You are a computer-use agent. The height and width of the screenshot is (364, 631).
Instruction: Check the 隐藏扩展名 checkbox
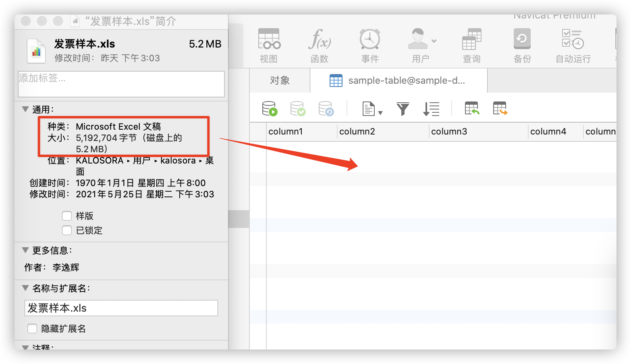[32, 329]
